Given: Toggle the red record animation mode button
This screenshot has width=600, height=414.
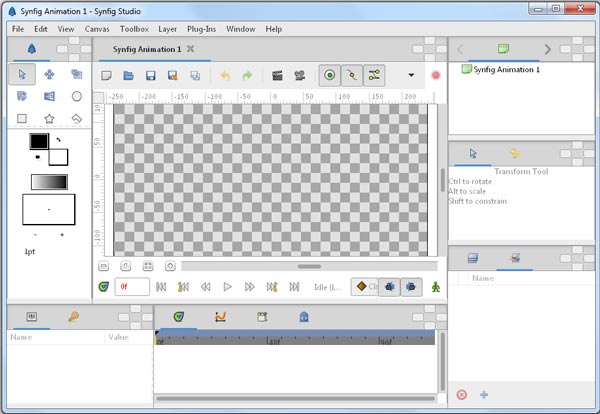Looking at the screenshot, I should [435, 75].
